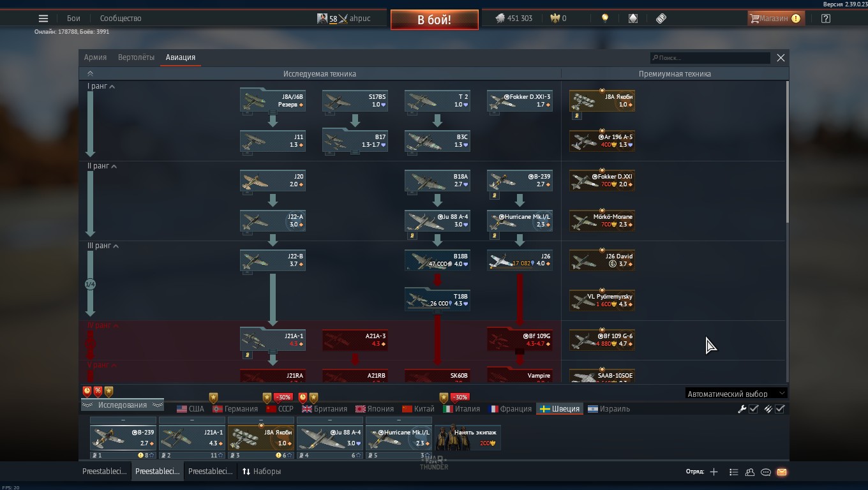Collapse rank IV section chevron
Viewport: 868px width, 490px height.
tap(116, 326)
